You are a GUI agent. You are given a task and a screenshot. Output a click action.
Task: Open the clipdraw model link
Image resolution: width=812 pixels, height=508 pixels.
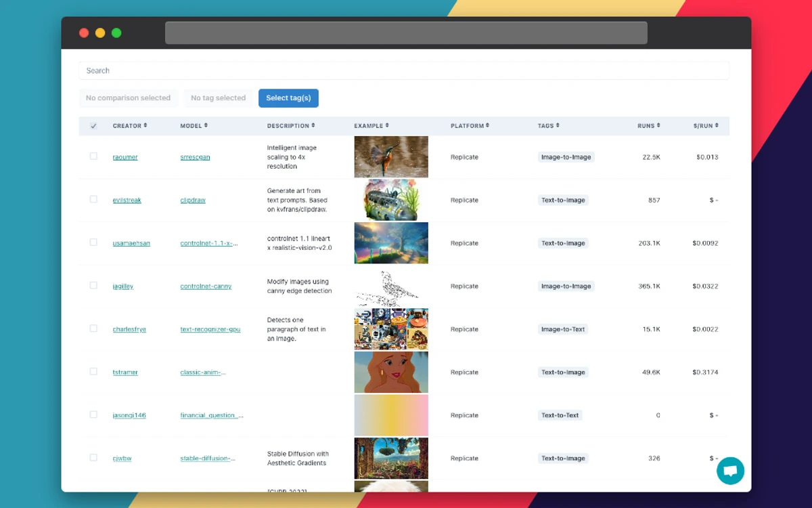point(193,200)
